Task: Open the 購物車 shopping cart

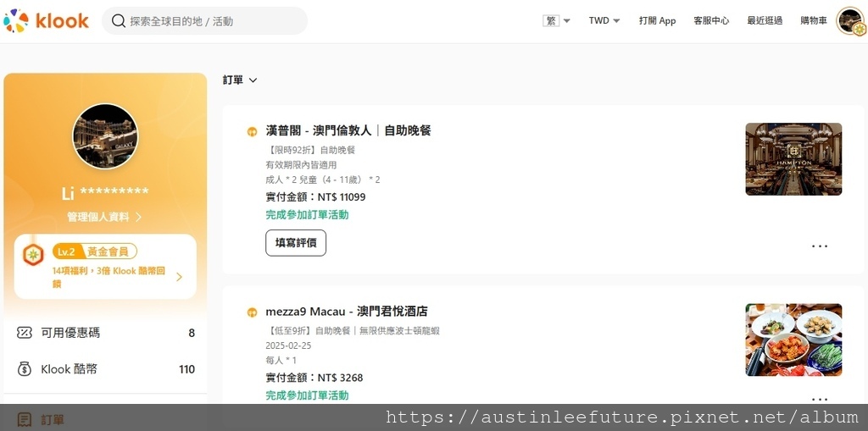Action: click(x=814, y=20)
